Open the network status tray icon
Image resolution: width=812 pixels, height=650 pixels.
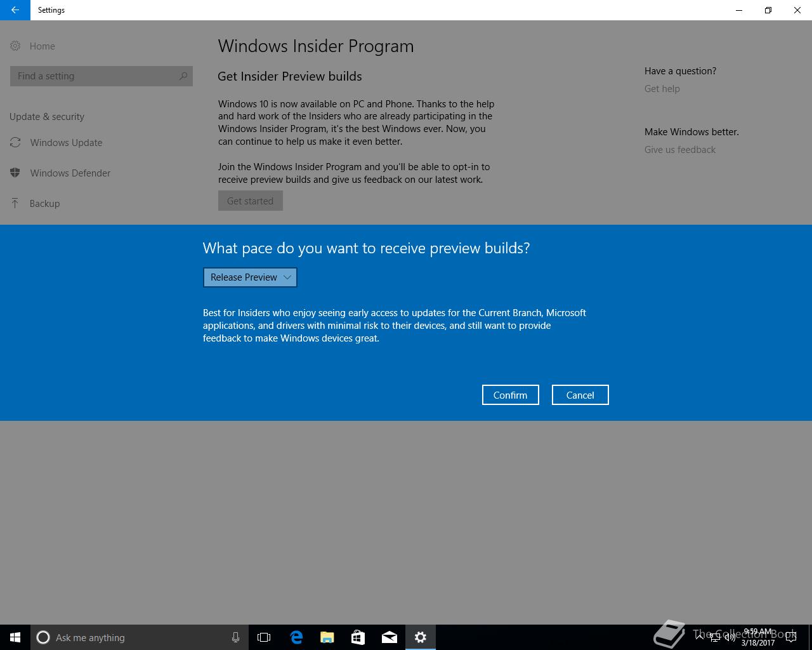[x=715, y=637]
